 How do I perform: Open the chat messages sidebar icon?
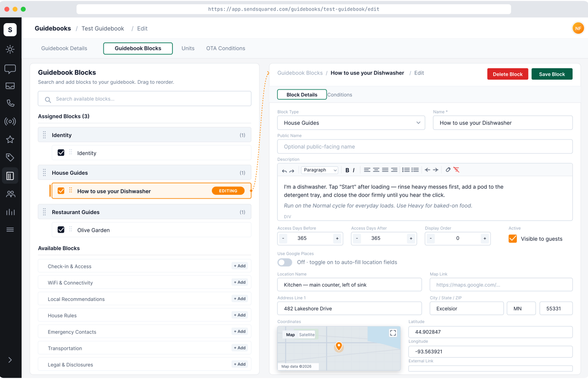click(10, 69)
